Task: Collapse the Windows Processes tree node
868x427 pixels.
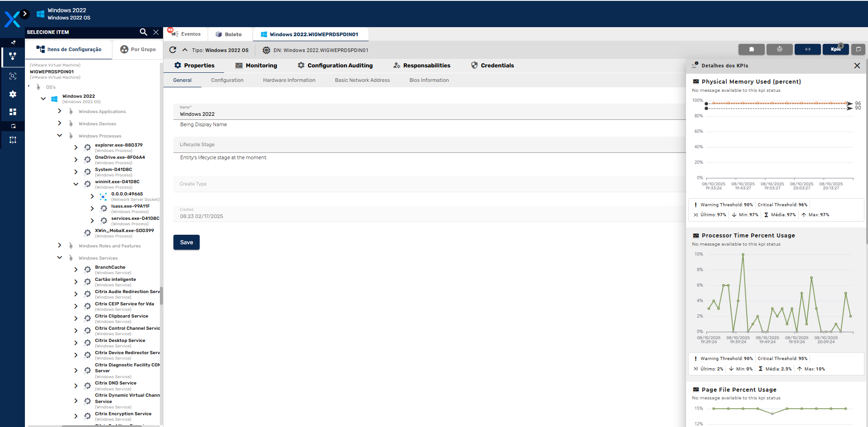Action: point(60,136)
